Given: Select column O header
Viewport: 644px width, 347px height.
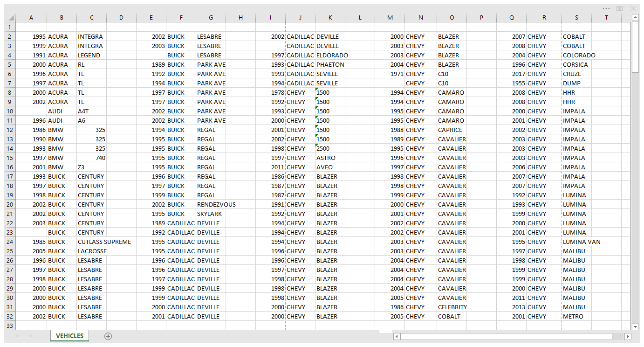Looking at the screenshot, I should [452, 18].
